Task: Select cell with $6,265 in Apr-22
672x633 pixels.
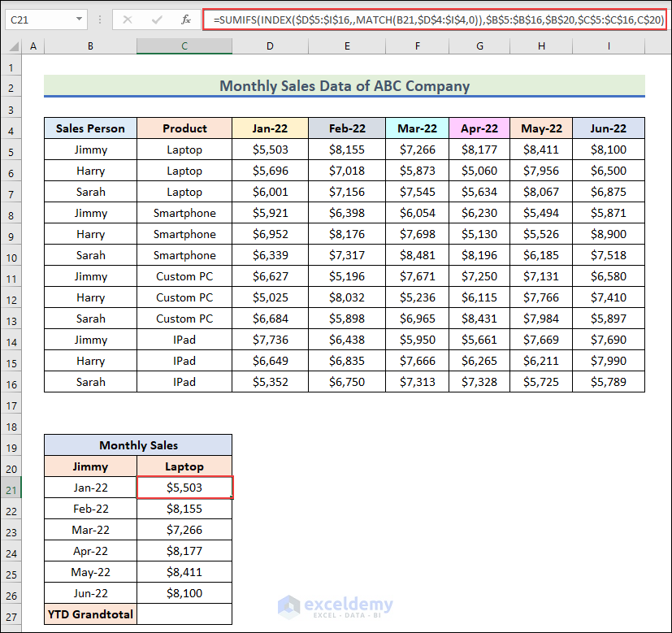Action: pyautogui.click(x=479, y=361)
